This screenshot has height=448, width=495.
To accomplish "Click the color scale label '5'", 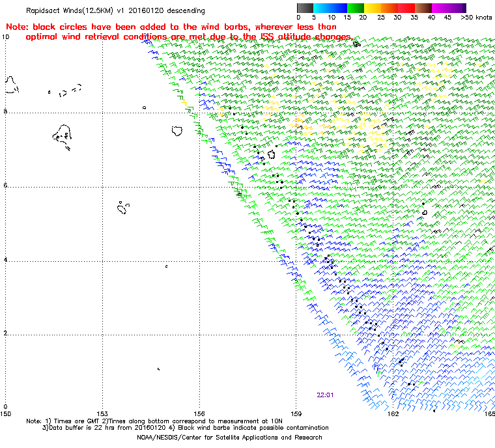I will 314,18.
